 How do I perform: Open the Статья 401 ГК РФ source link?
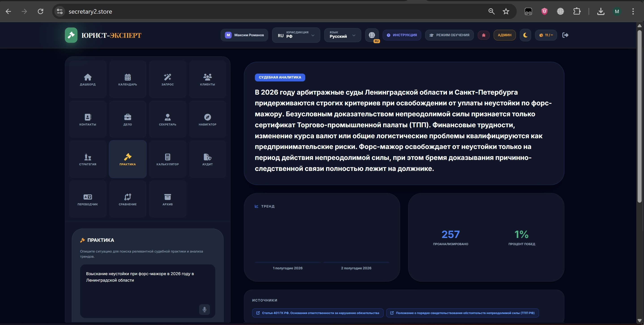coord(318,313)
